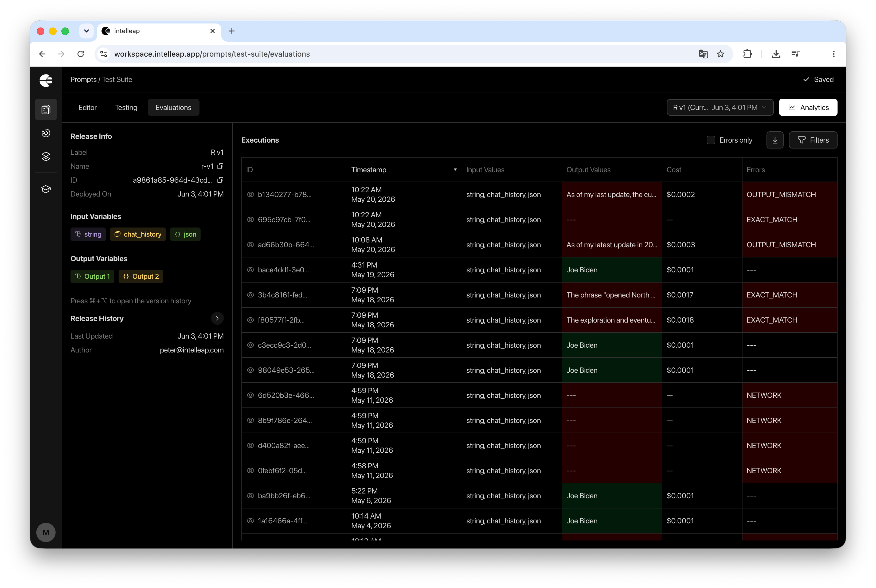Go forward with the browser arrow
The height and width of the screenshot is (588, 876).
click(x=61, y=54)
